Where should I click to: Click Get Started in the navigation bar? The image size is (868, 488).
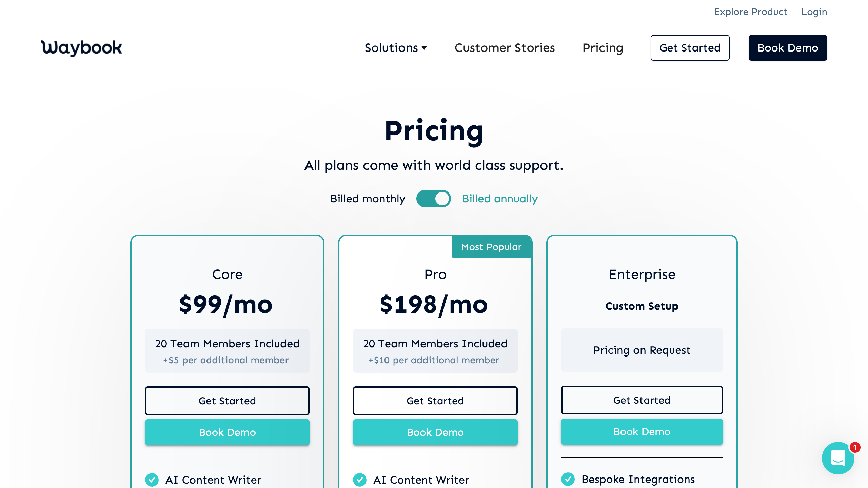(690, 48)
